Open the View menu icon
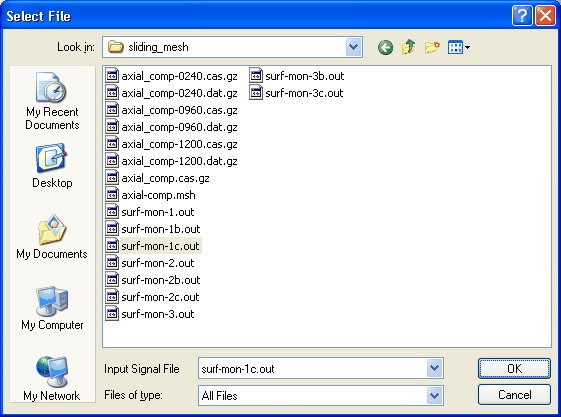This screenshot has width=561, height=417. (459, 47)
